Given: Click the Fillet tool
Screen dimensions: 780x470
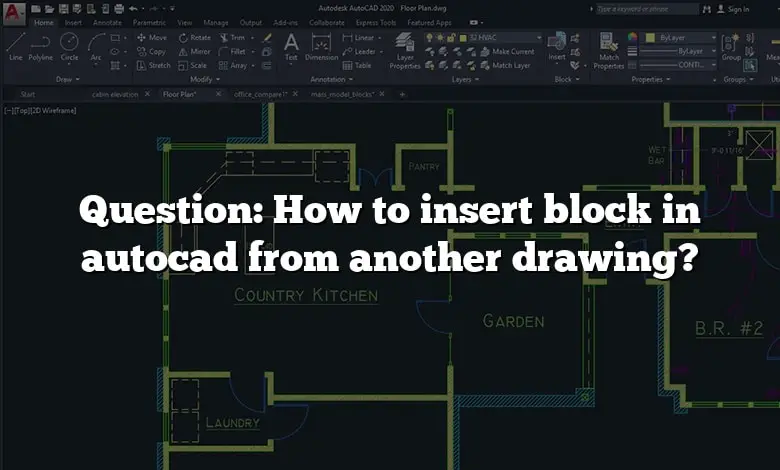Looking at the screenshot, I should 232,52.
